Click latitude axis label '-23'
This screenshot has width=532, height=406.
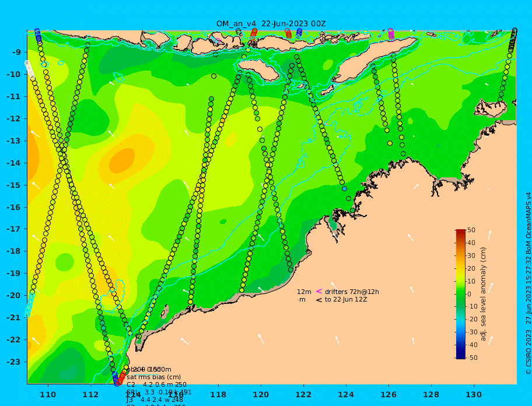tap(13, 362)
